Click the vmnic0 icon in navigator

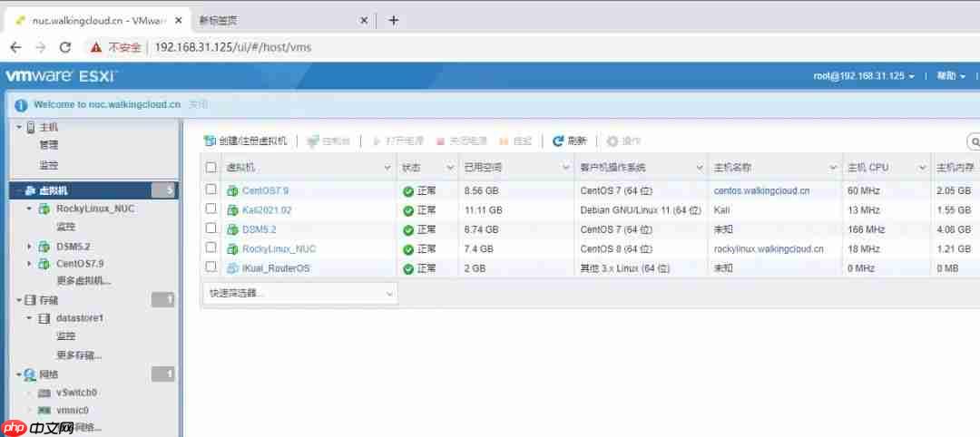coord(44,411)
